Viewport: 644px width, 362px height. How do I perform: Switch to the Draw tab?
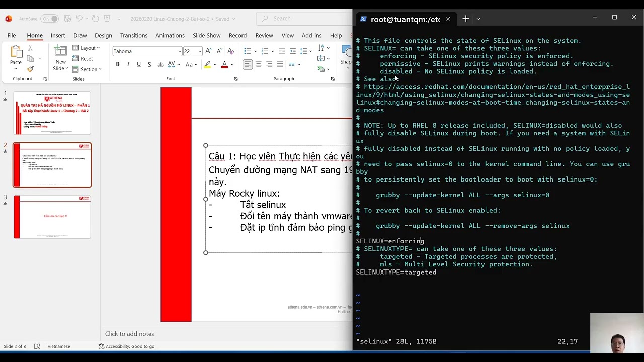click(x=80, y=35)
